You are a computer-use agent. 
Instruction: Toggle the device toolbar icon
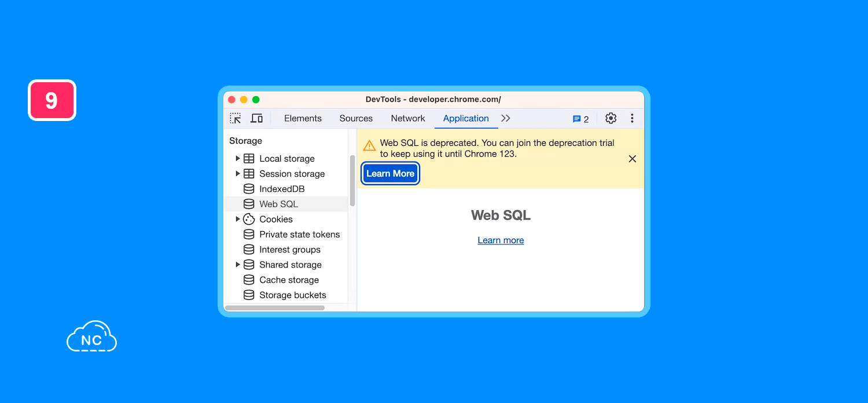(x=256, y=118)
